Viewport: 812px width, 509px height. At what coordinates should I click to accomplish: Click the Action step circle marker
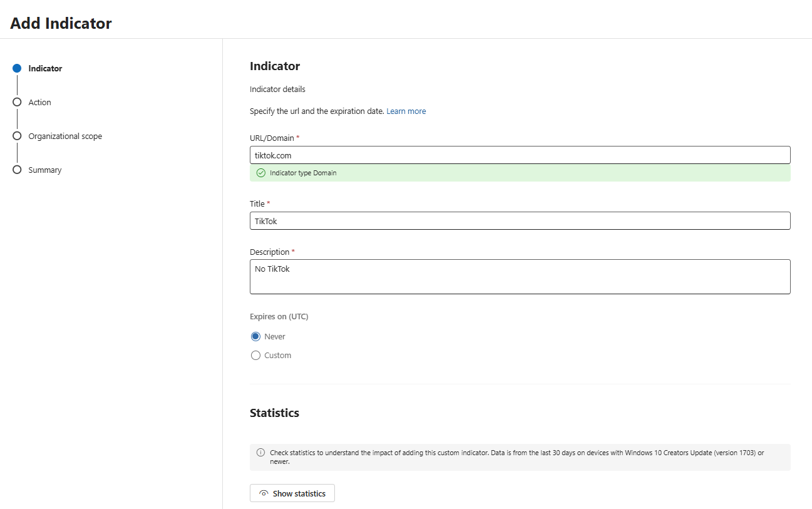(17, 102)
